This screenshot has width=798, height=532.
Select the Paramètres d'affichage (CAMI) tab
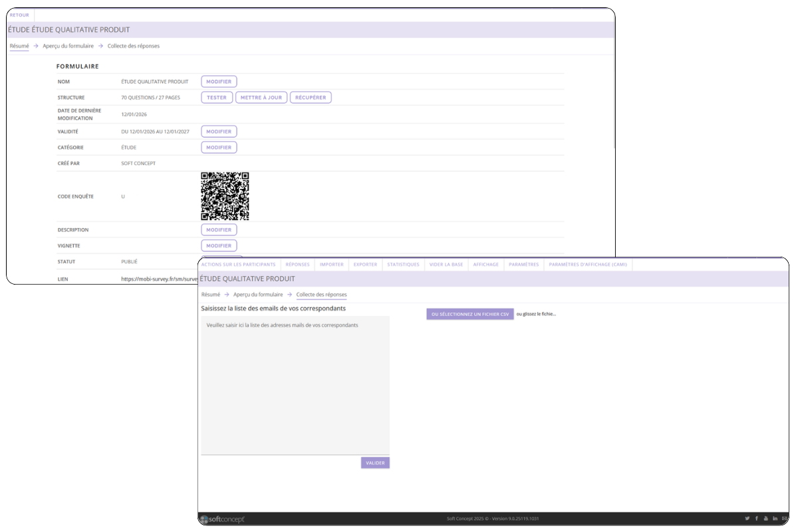[x=588, y=264]
